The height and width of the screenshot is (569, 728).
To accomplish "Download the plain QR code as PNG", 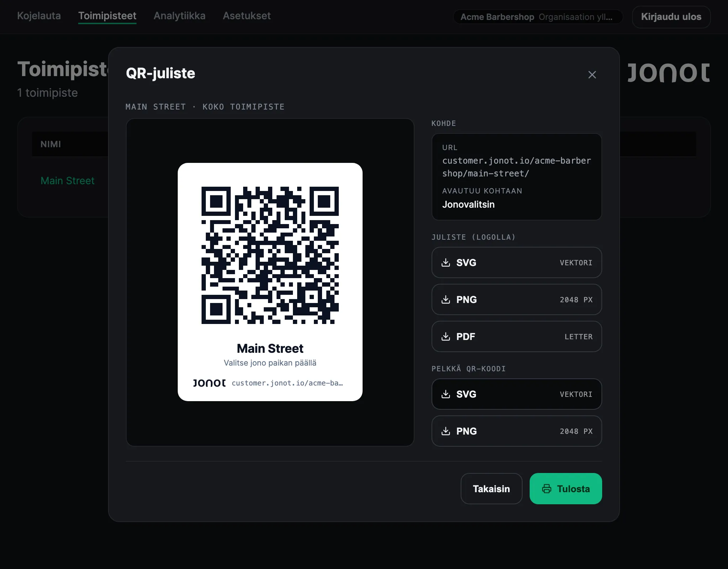I will 516,431.
